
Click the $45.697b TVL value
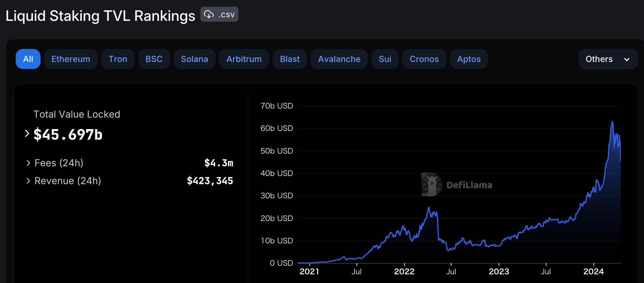[x=68, y=135]
